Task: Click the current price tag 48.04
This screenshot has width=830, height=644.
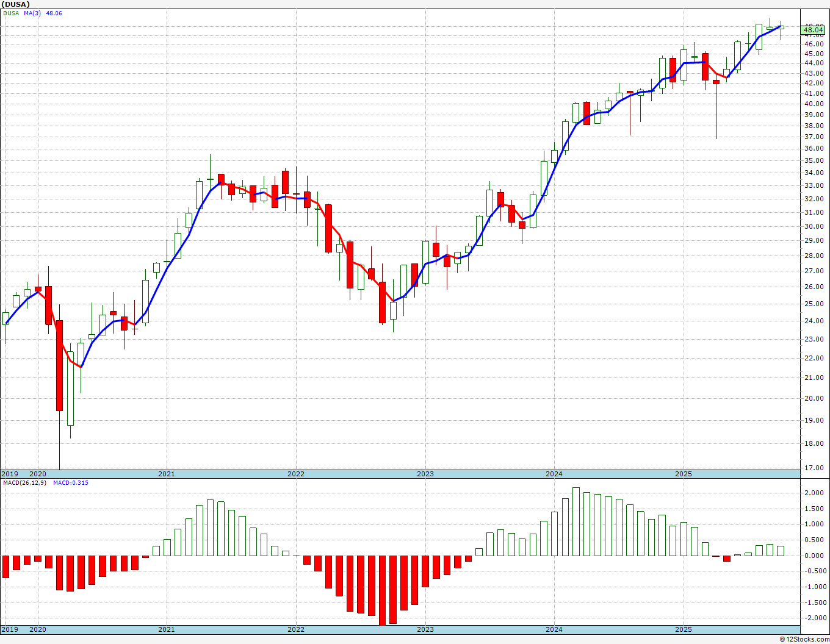Action: [x=814, y=30]
